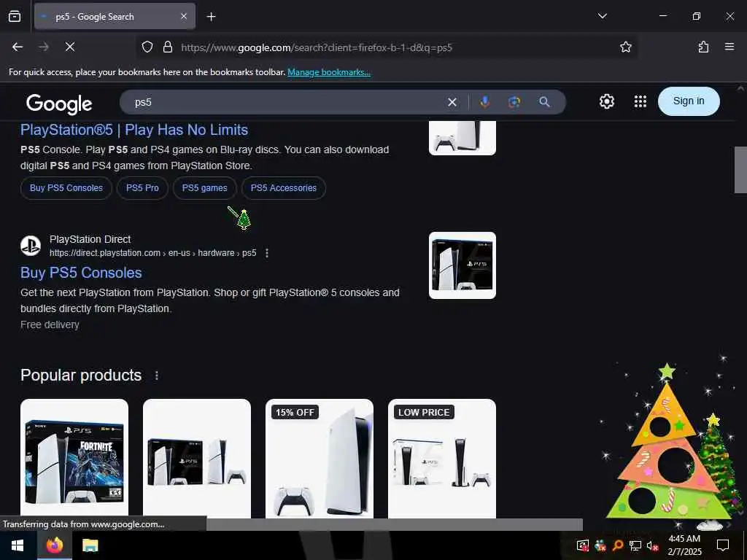
Task: Open the Google apps grid
Action: coord(640,101)
